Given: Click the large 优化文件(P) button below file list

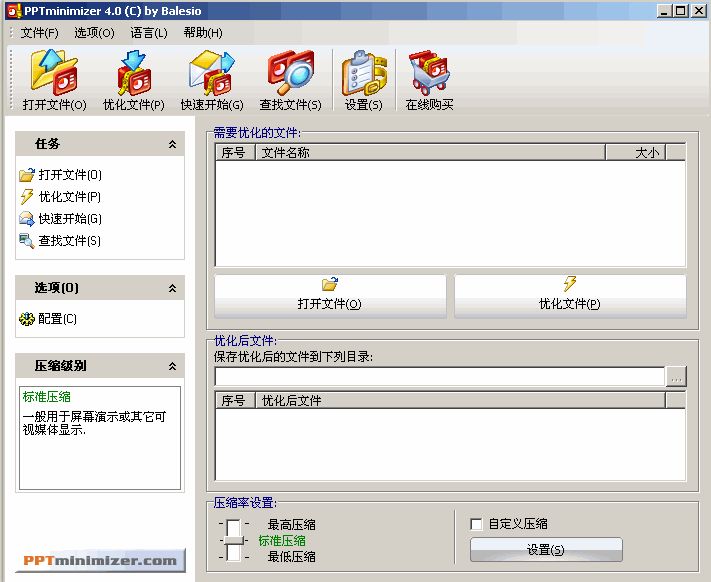Looking at the screenshot, I should [570, 296].
